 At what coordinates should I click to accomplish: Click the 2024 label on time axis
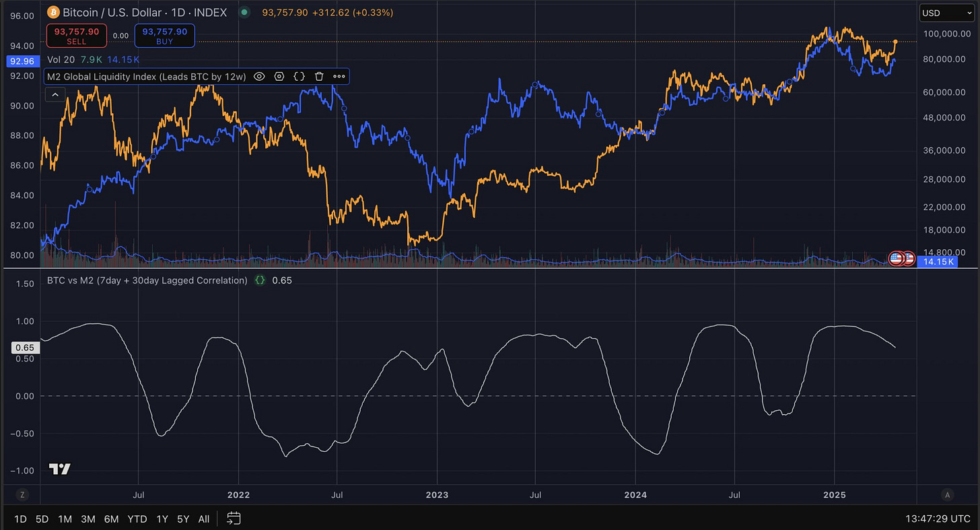point(635,495)
